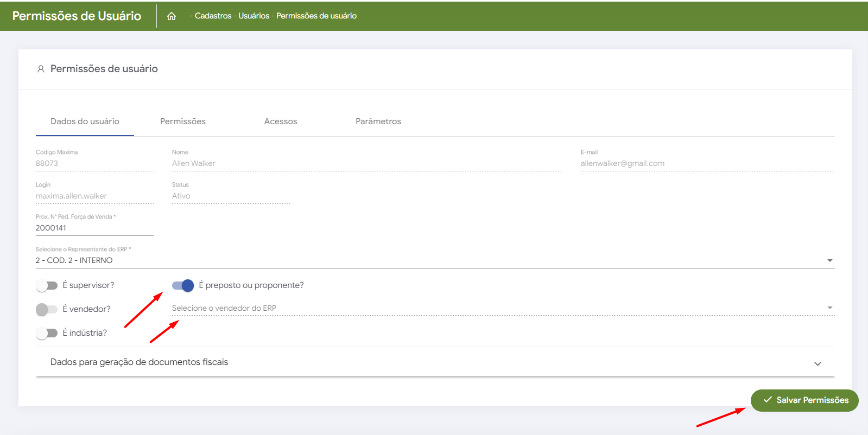Click the checkmark icon on Salvar Permissões
The width and height of the screenshot is (868, 435).
coord(768,400)
